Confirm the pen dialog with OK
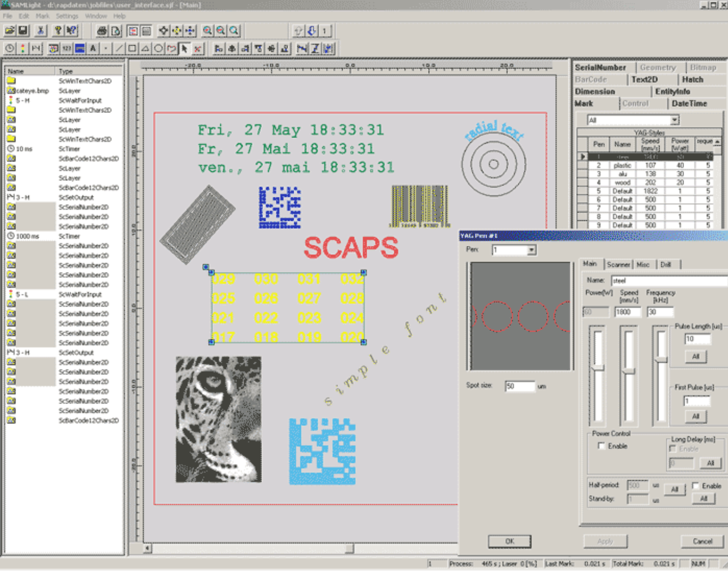The image size is (728, 572). coord(509,541)
